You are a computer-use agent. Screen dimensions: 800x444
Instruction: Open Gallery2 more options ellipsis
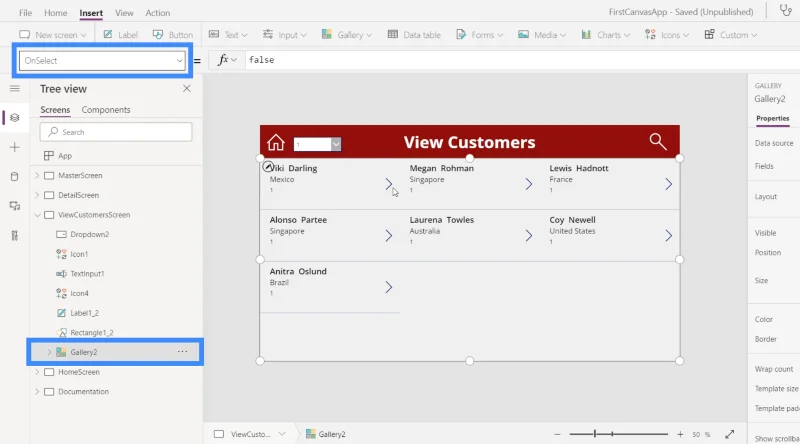pyautogui.click(x=182, y=352)
